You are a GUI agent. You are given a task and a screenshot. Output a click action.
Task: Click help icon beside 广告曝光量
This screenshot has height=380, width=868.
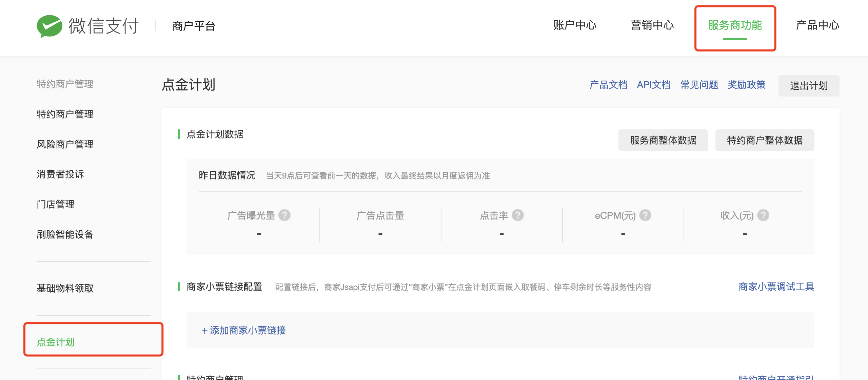(x=284, y=215)
